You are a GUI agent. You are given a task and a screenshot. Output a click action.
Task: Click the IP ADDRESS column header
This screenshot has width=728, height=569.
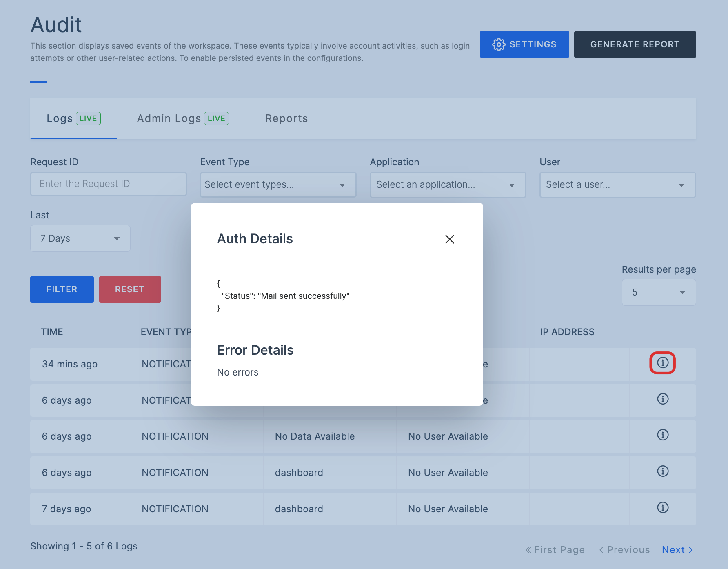[567, 332]
